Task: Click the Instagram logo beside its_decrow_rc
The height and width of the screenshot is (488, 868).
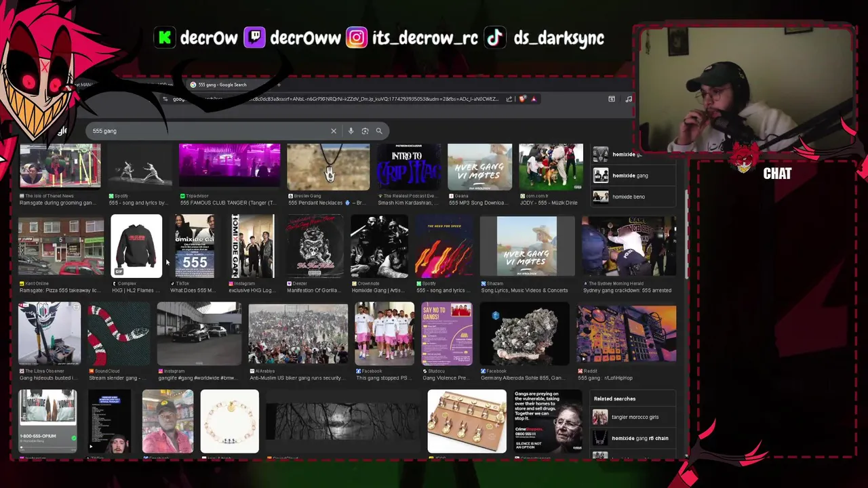Action: (357, 38)
